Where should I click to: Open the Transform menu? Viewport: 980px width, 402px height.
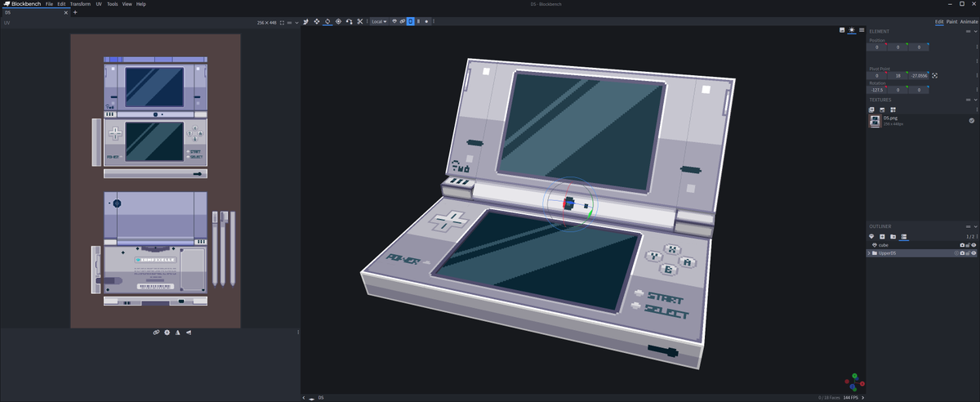[80, 4]
